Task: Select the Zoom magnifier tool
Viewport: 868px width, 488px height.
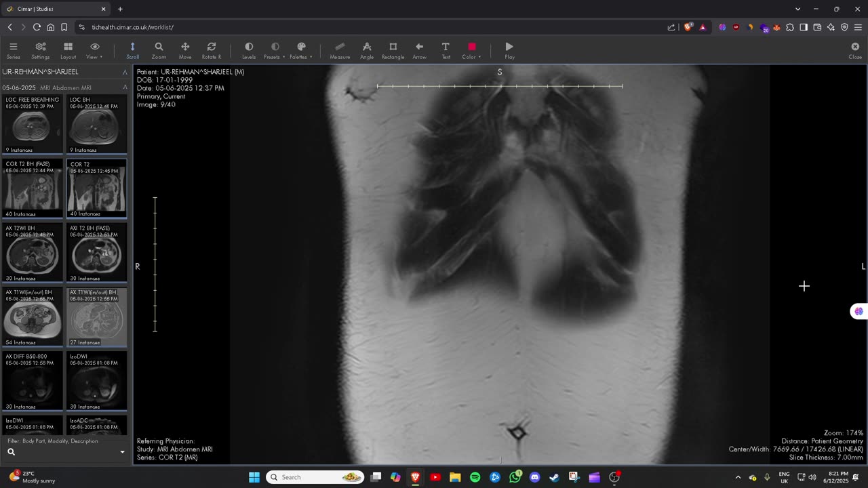Action: (159, 51)
